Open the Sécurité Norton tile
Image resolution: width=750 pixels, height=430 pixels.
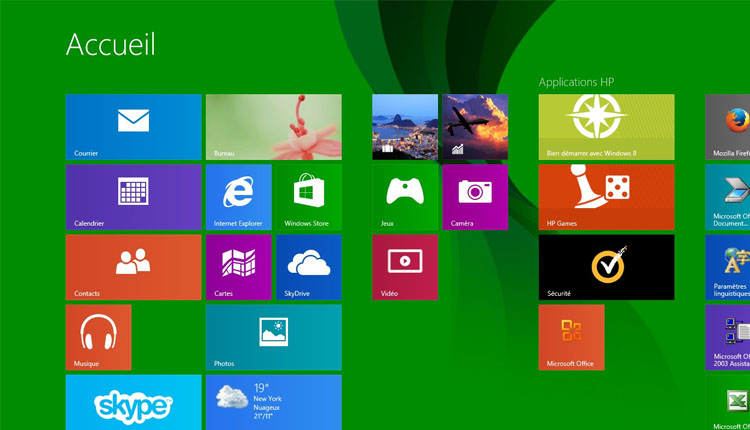(x=607, y=267)
